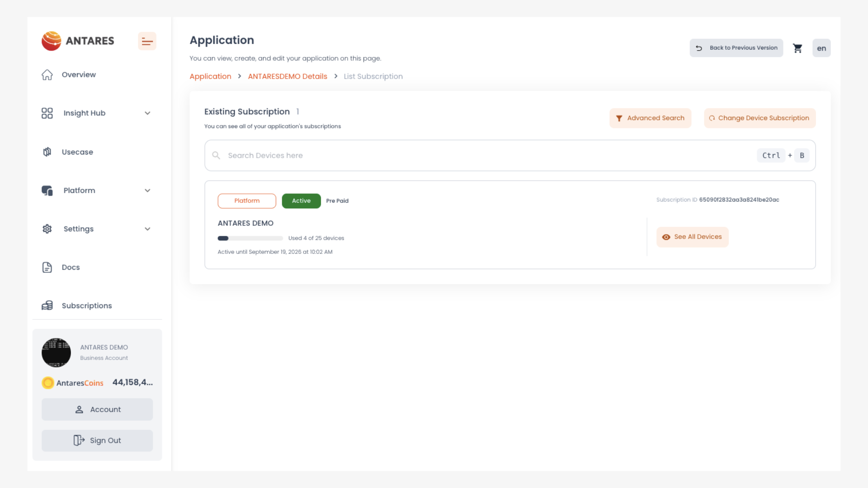
Task: Click Change Device Subscription button
Action: click(x=759, y=118)
